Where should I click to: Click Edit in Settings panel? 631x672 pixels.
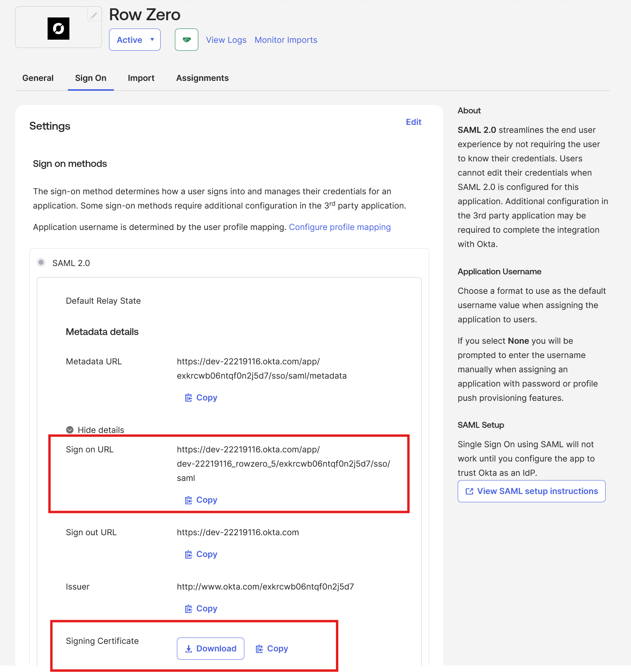tap(413, 122)
